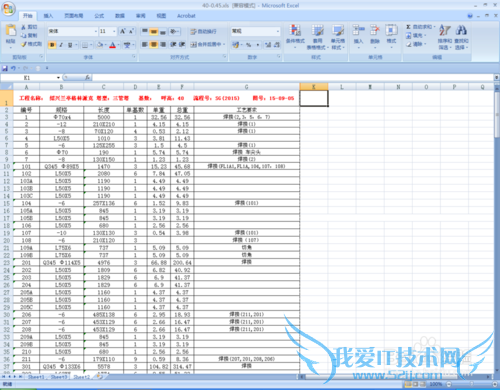Open font name dropdown

pos(96,31)
